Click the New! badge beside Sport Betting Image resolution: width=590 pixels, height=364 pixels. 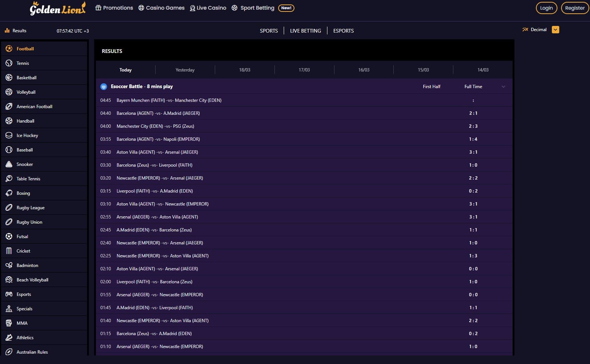click(x=286, y=8)
